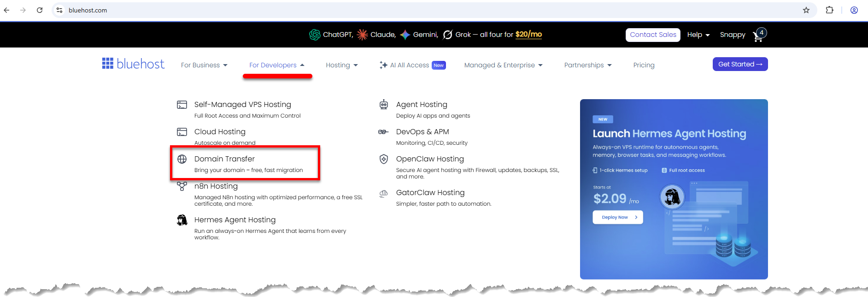Click the Hermes Agent Hosting figure icon
Viewport: 868px width, 297px height.
(182, 220)
